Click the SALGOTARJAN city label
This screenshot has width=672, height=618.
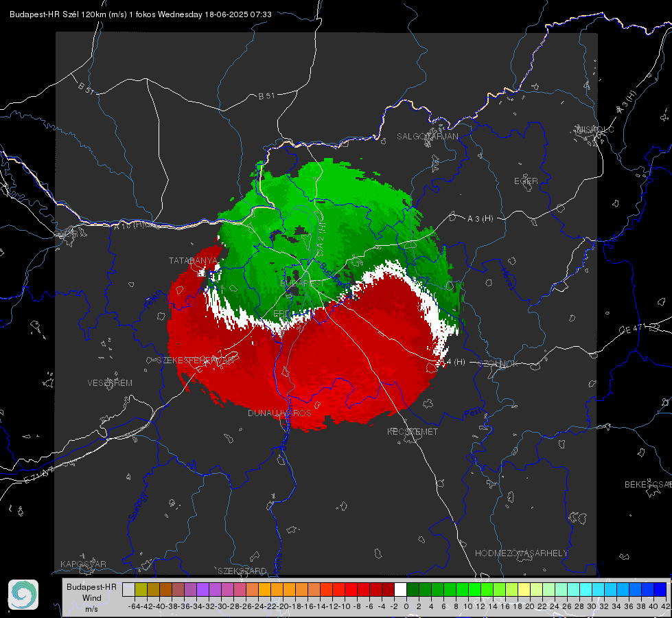point(427,137)
